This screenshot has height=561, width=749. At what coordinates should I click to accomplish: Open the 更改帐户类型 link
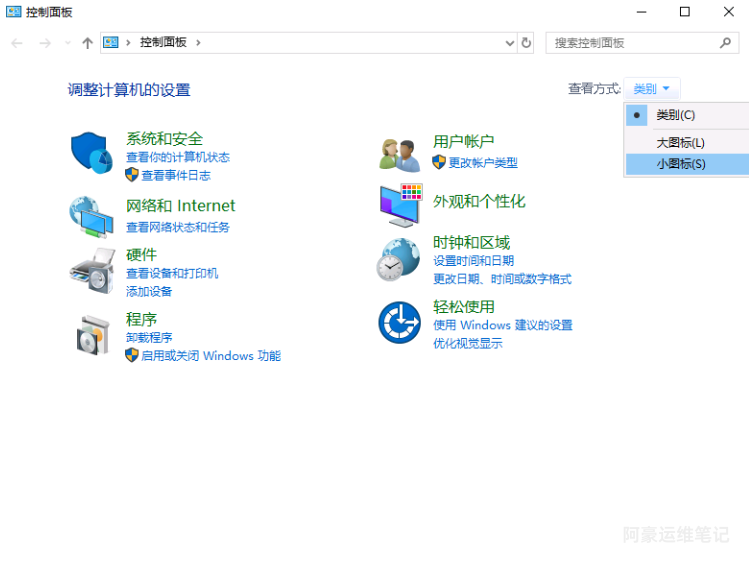(482, 162)
